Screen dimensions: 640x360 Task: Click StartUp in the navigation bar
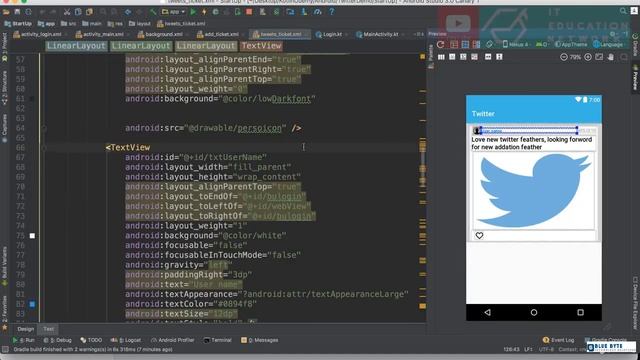tap(18, 24)
